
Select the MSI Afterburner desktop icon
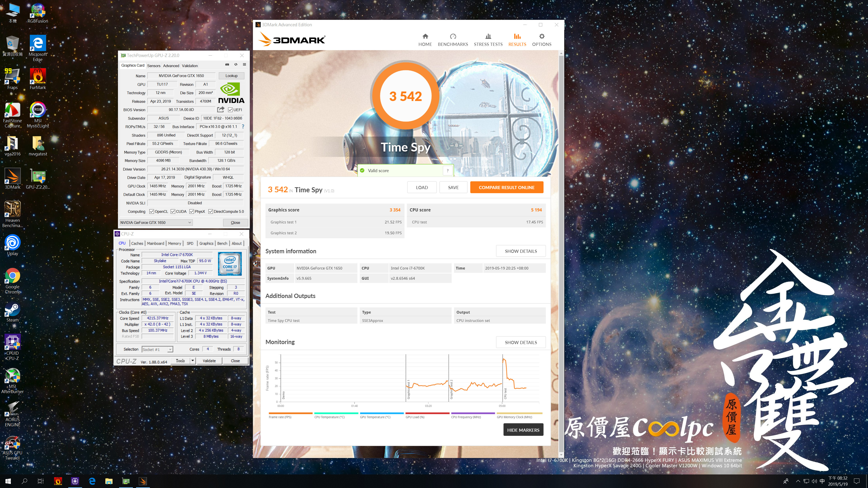(x=12, y=380)
